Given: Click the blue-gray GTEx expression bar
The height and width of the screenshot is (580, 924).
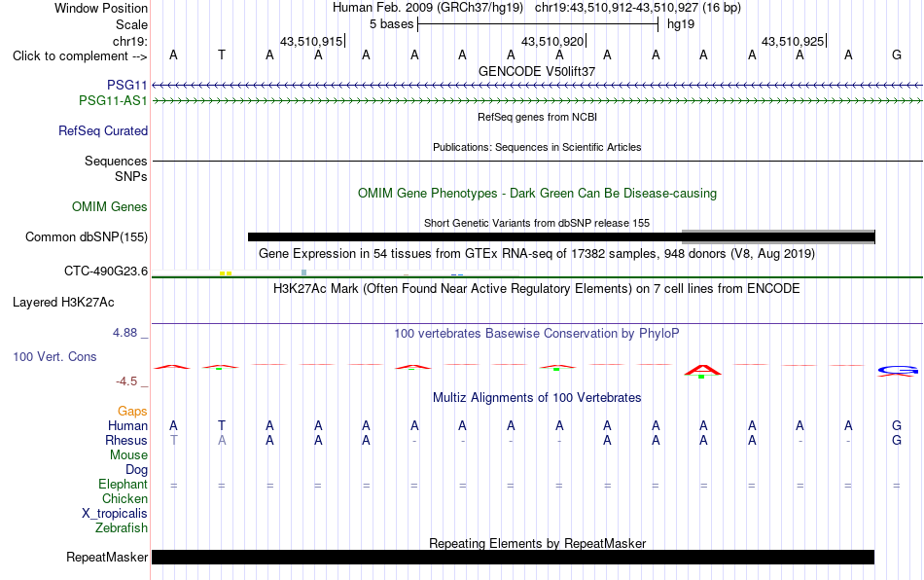Looking at the screenshot, I should coord(304,272).
